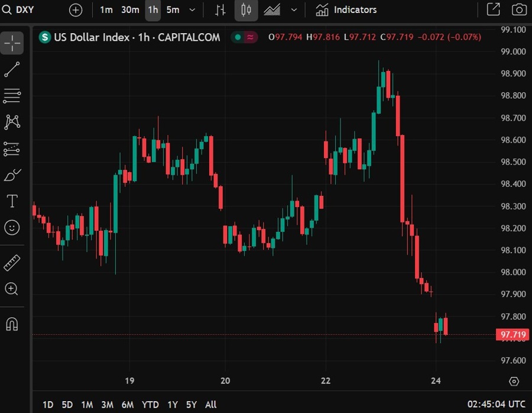Screen dimensions: 532x413
Task: Select the XABCD pattern tool
Action: pos(12,121)
